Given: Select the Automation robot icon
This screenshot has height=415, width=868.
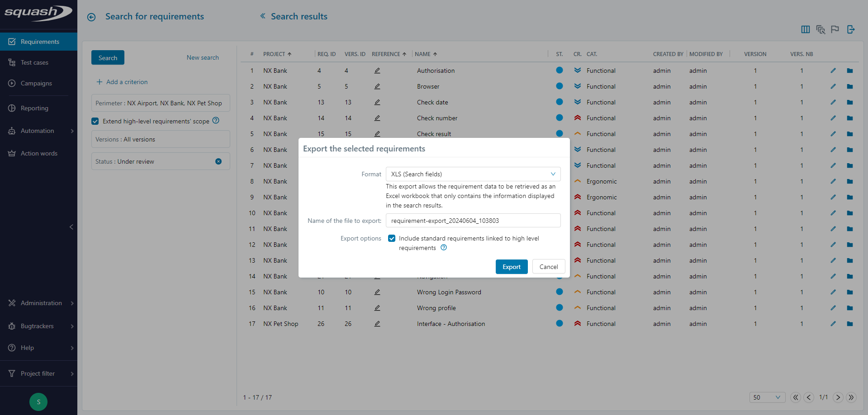Looking at the screenshot, I should pyautogui.click(x=12, y=131).
